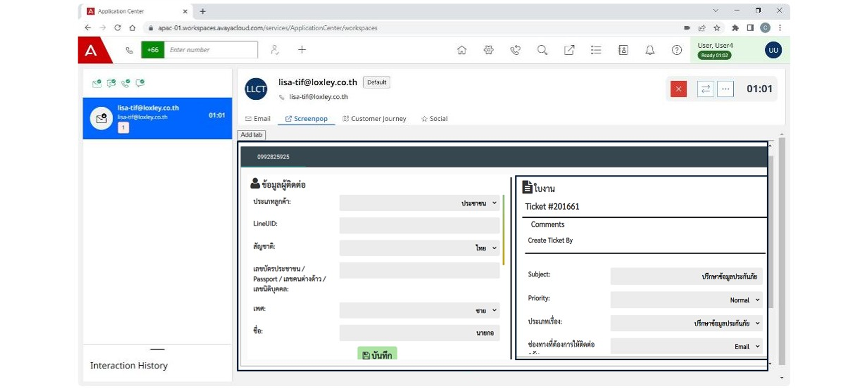Screen dimensions: 868x390
Task: Open the สัญชาติ dropdown
Action: coord(419,248)
